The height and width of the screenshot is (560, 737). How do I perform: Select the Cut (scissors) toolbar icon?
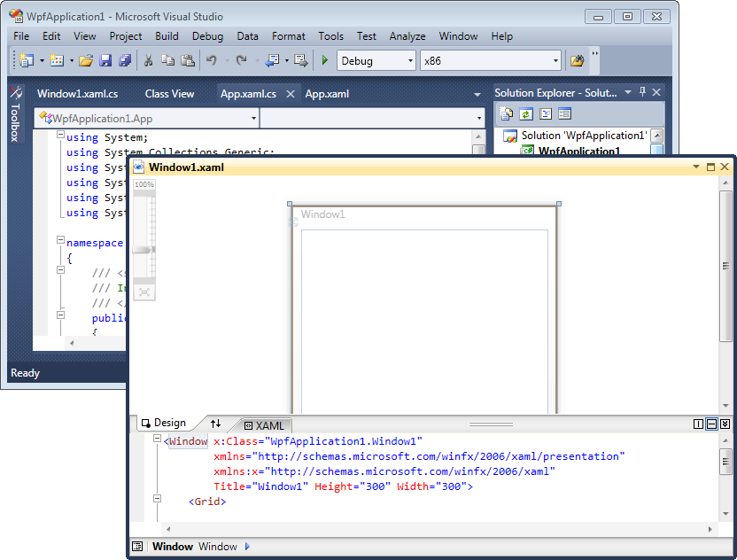(148, 61)
